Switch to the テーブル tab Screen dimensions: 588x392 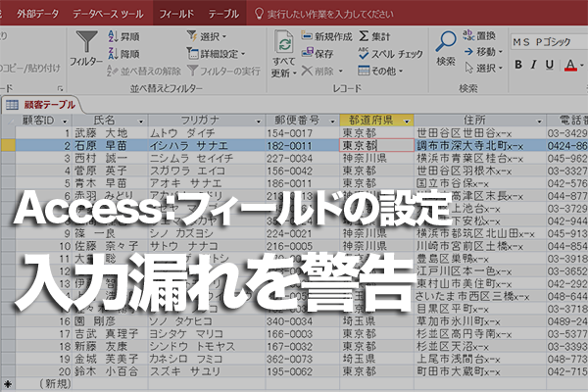pyautogui.click(x=223, y=14)
